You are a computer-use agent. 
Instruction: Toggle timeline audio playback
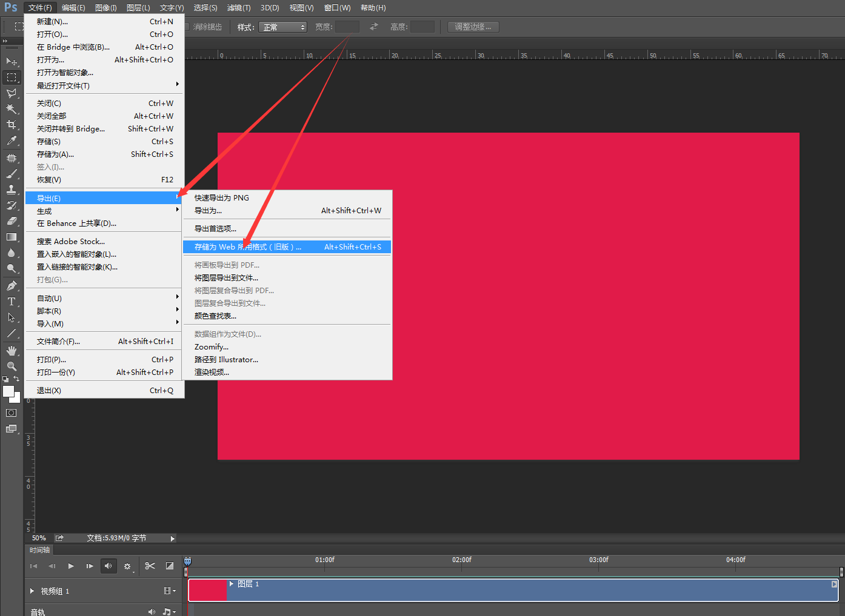109,566
